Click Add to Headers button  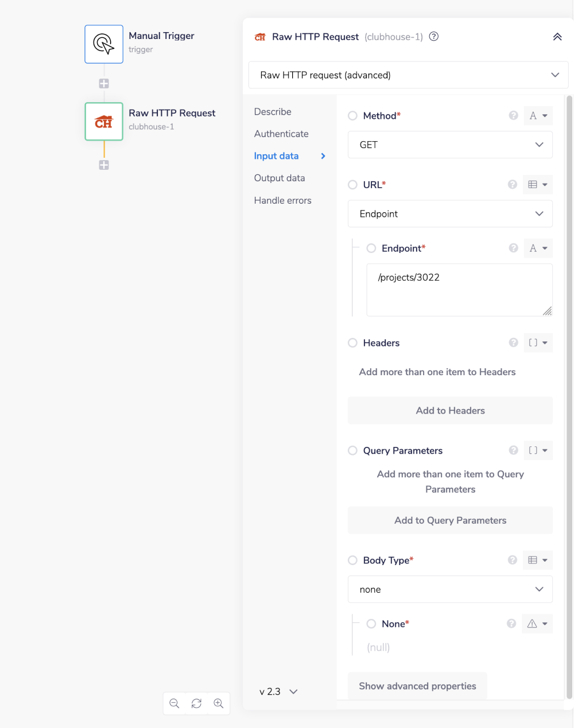click(450, 411)
